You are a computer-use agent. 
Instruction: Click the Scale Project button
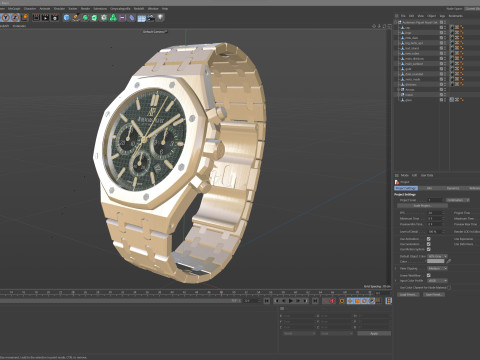coord(422,206)
